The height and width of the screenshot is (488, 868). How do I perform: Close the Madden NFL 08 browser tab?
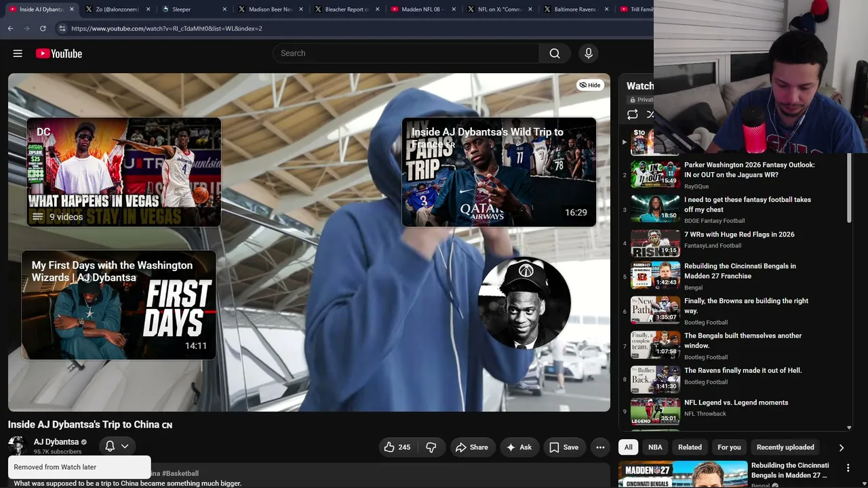tap(454, 9)
